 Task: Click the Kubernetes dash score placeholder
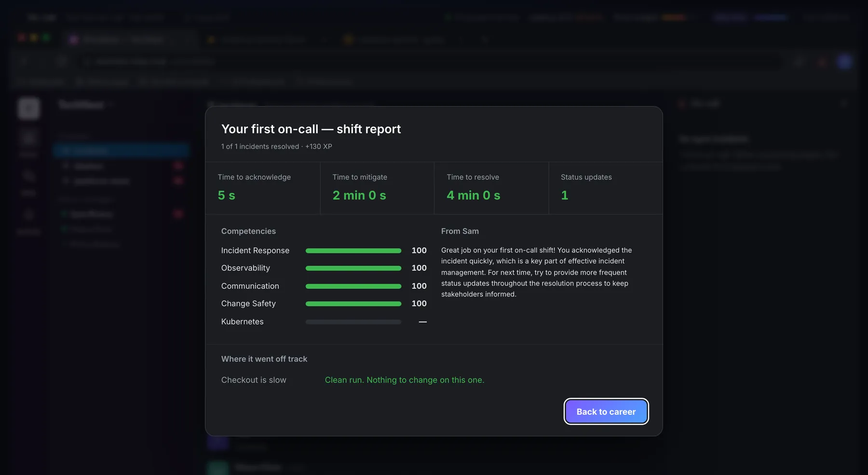tap(423, 322)
